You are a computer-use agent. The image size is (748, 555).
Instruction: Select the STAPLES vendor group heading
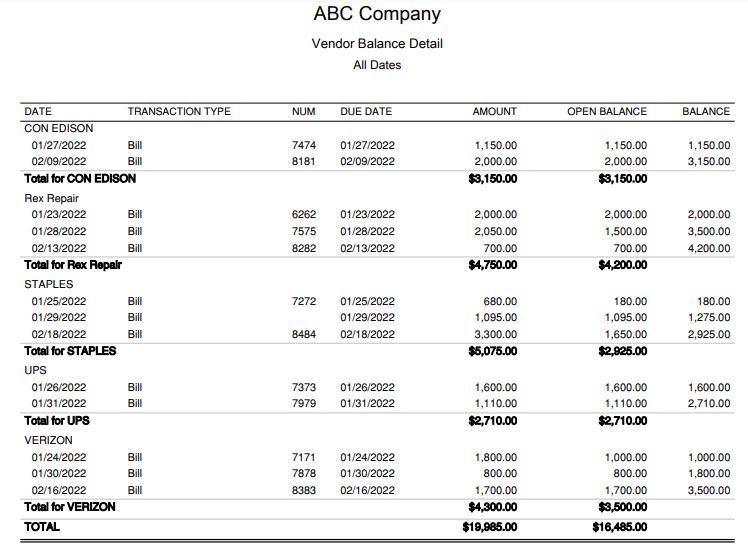tap(49, 284)
